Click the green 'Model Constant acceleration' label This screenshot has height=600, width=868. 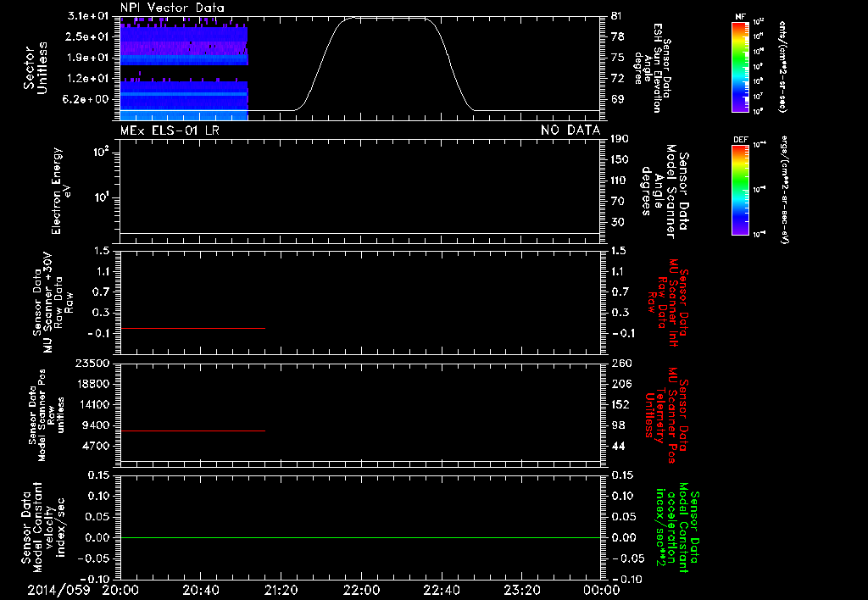[x=677, y=527]
